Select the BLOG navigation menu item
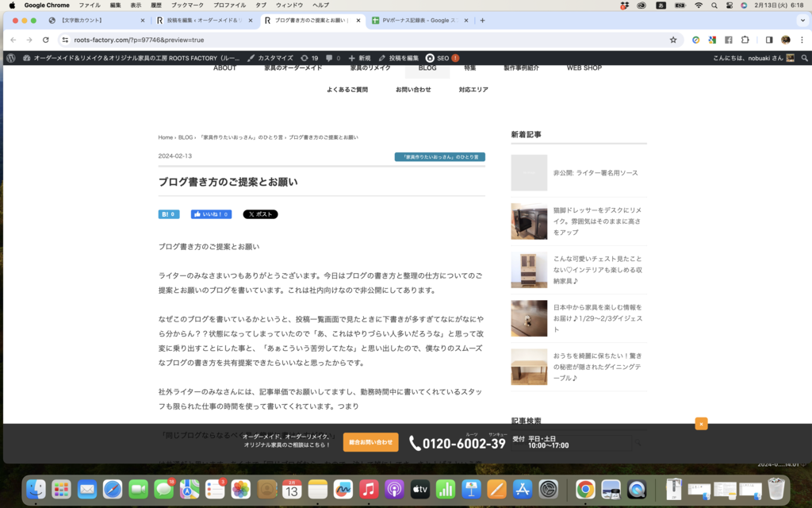Image resolution: width=812 pixels, height=508 pixels. click(x=428, y=68)
